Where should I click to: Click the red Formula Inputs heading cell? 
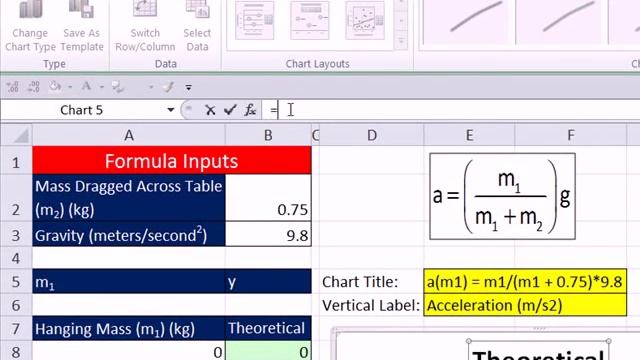click(172, 160)
